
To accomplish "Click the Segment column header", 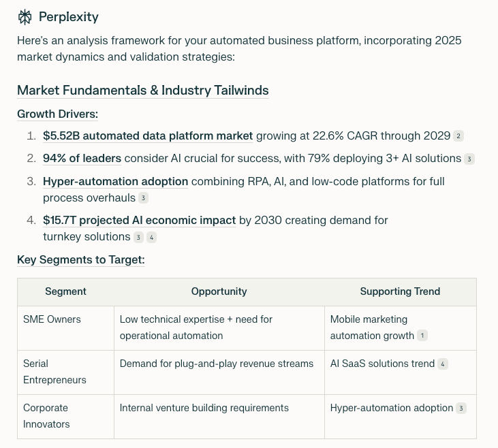I will [65, 291].
